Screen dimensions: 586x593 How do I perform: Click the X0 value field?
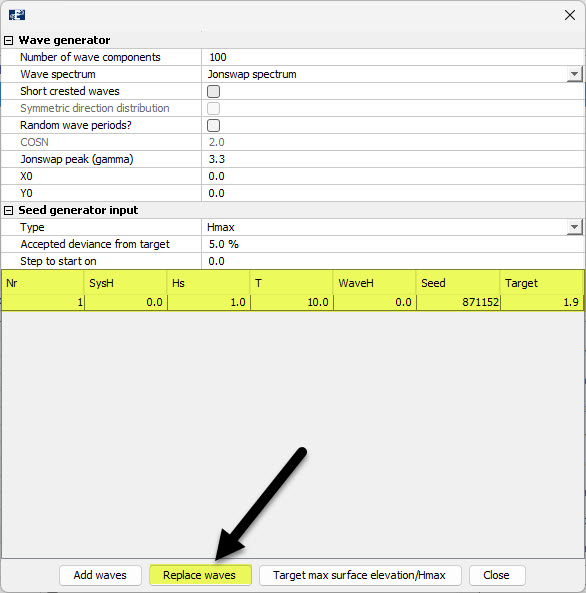393,176
